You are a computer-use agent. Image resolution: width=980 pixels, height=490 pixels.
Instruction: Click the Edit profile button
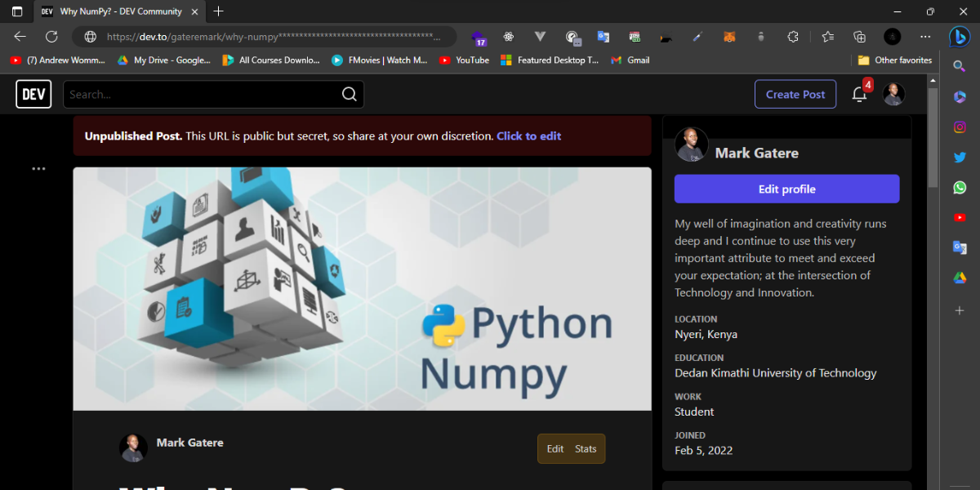786,189
